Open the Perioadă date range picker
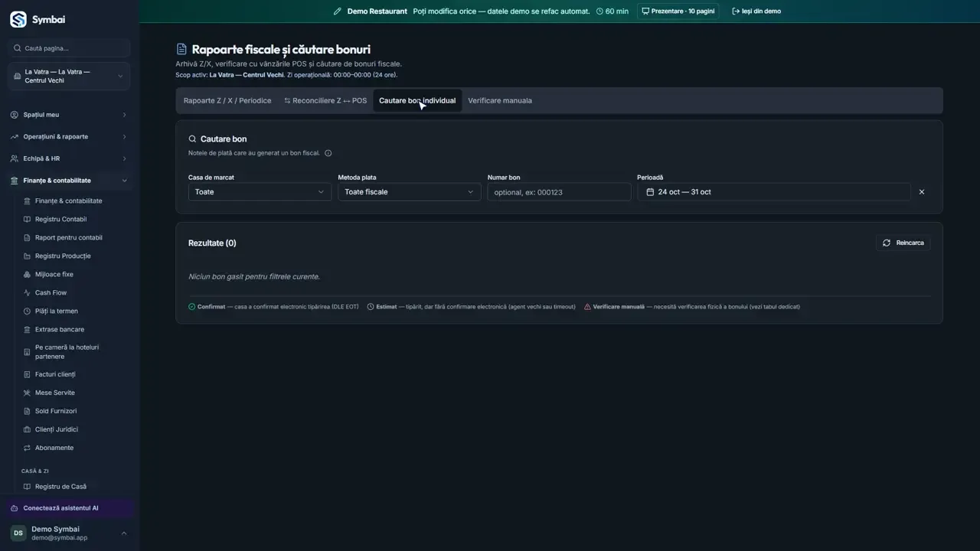Screen dimensions: 980x551 tap(774, 192)
